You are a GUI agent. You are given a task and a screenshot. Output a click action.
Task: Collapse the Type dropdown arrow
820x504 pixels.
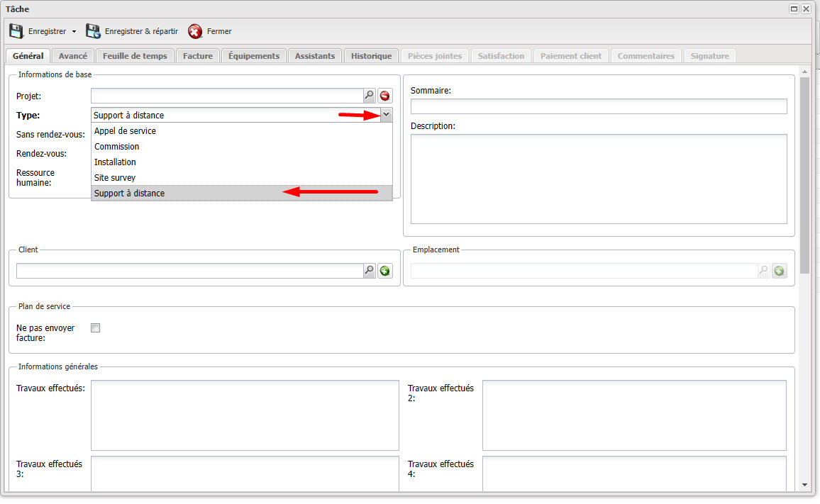[x=386, y=115]
